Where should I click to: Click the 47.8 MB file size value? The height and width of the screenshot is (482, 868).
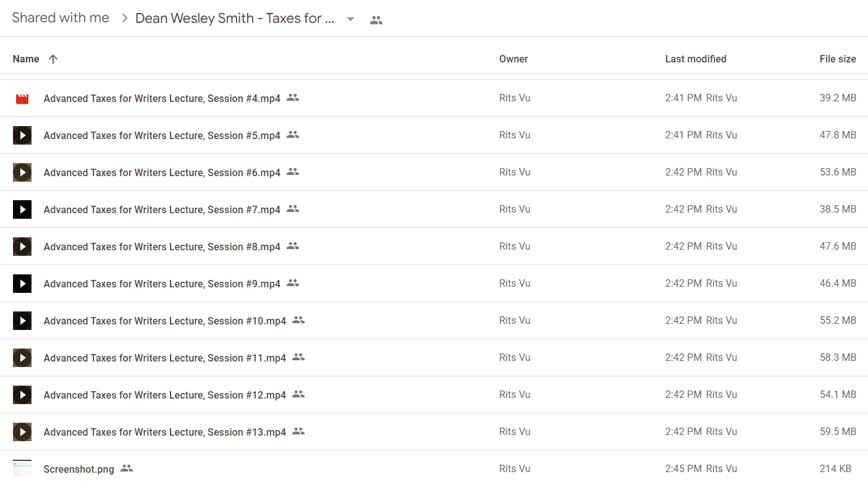pos(838,135)
